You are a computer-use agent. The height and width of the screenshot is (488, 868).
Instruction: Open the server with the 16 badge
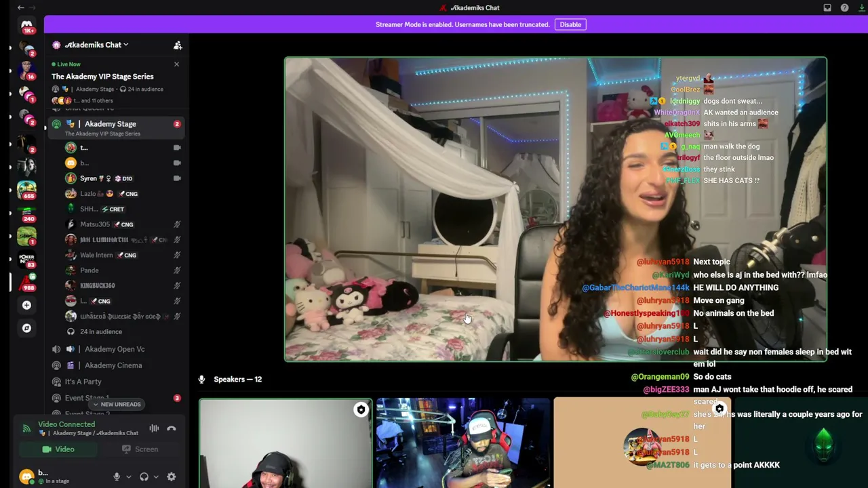tap(26, 70)
